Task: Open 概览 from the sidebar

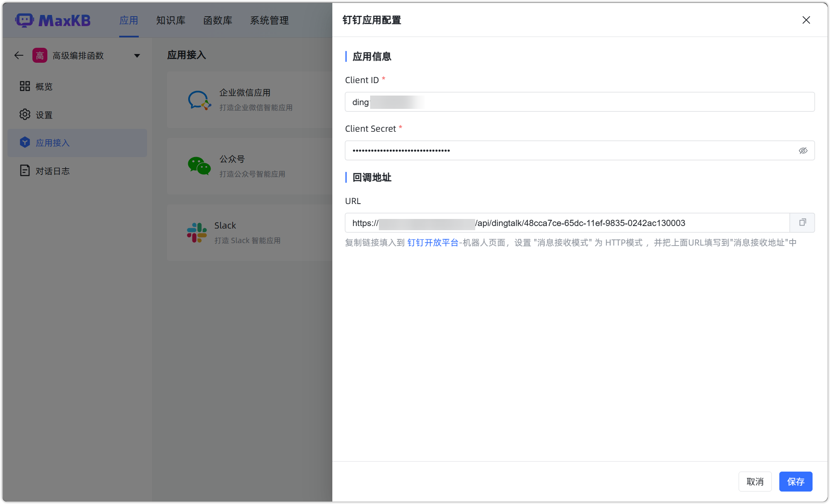Action: (x=43, y=86)
